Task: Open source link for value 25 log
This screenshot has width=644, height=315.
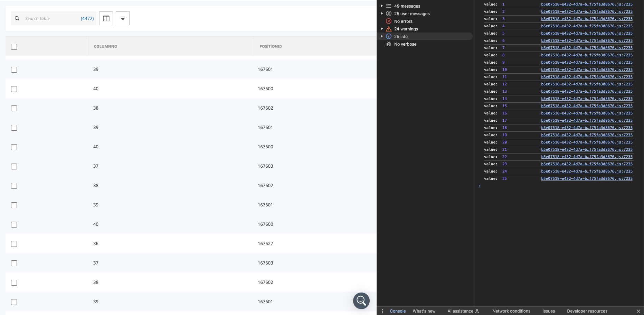Action: pos(587,179)
